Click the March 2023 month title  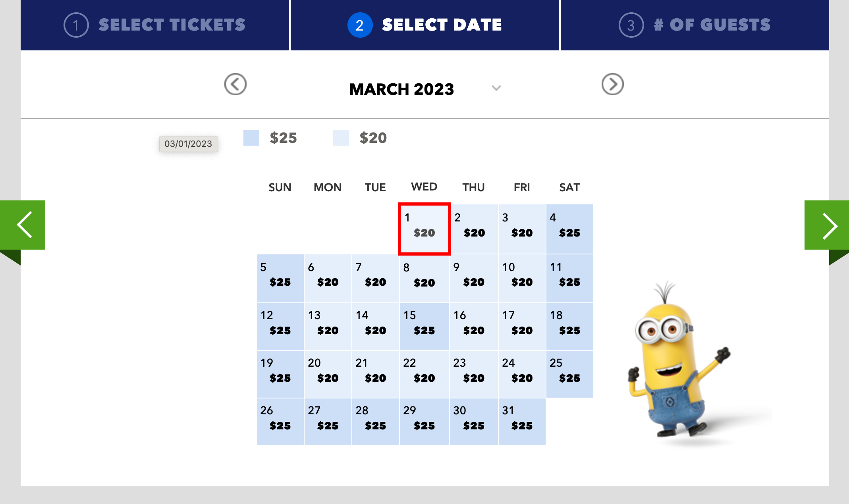point(401,89)
